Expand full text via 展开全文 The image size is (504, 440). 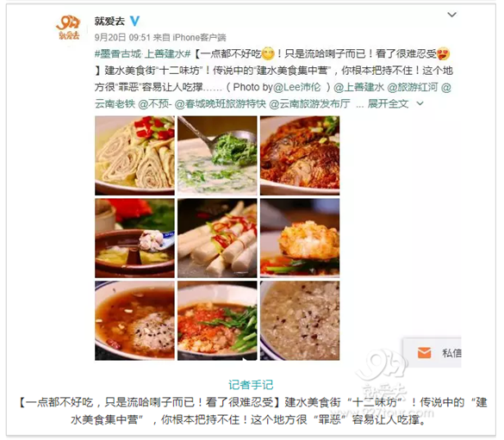(388, 103)
